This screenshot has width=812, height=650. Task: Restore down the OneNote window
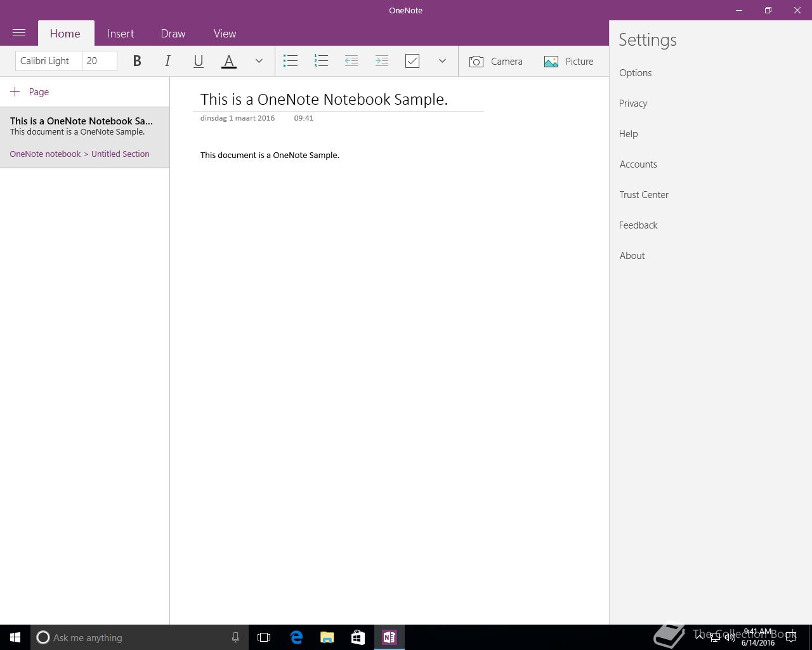768,10
